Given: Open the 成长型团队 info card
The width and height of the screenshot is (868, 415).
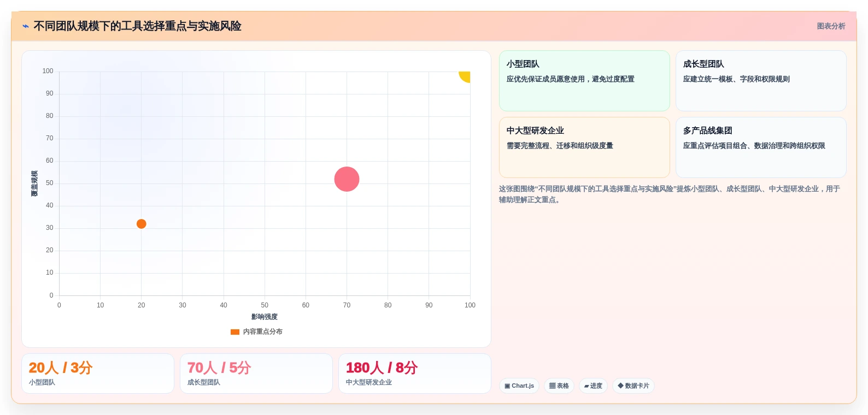Looking at the screenshot, I should (761, 81).
